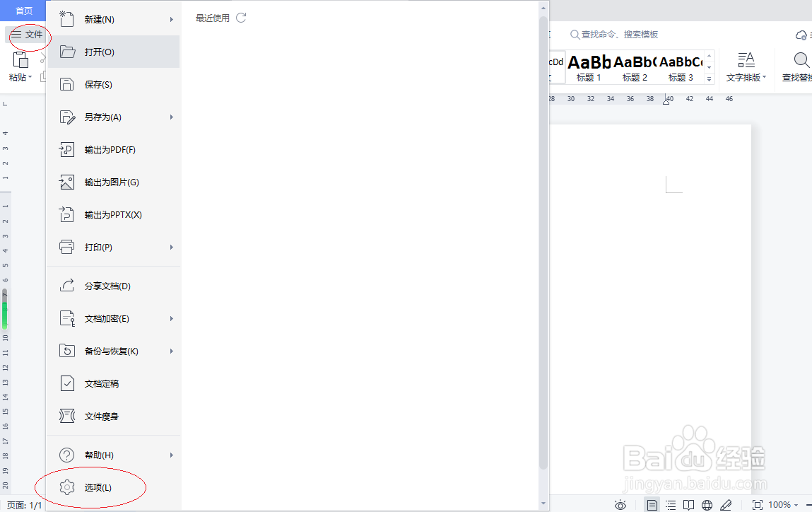Click the scrollbar up arrow in menu panel
The height and width of the screenshot is (512, 812).
pos(543,8)
